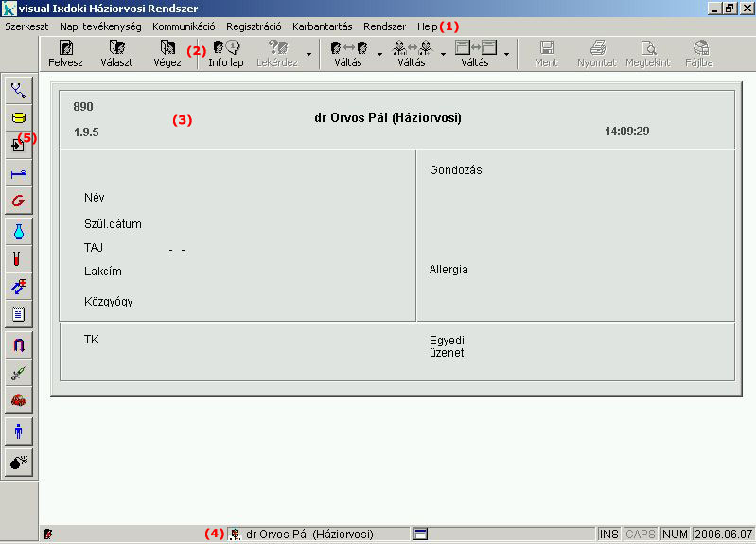
Task: Click the version number 1.9.5
Action: tap(86, 132)
